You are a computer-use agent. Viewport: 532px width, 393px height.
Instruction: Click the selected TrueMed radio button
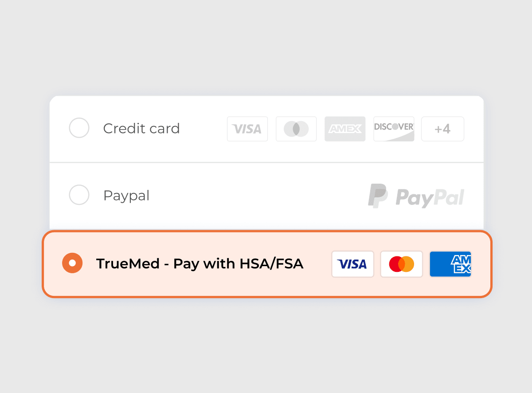click(72, 263)
